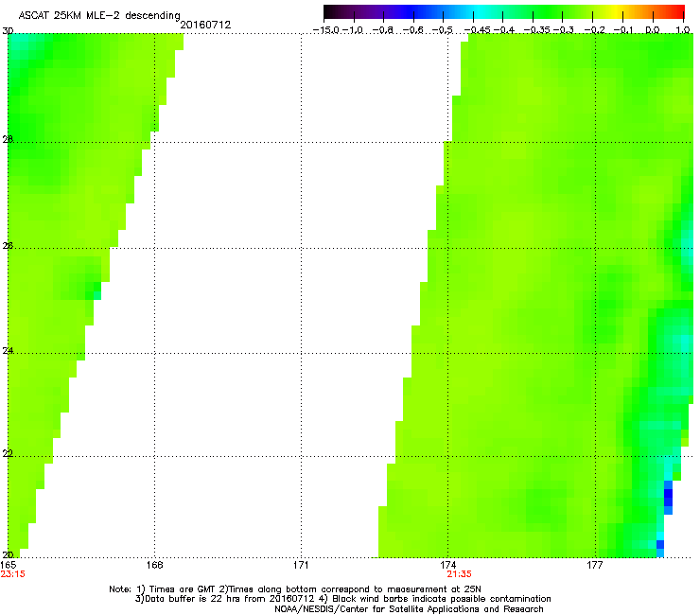The image size is (700, 615).
Task: Click the 22 latitude axis label
Action: (x=8, y=454)
